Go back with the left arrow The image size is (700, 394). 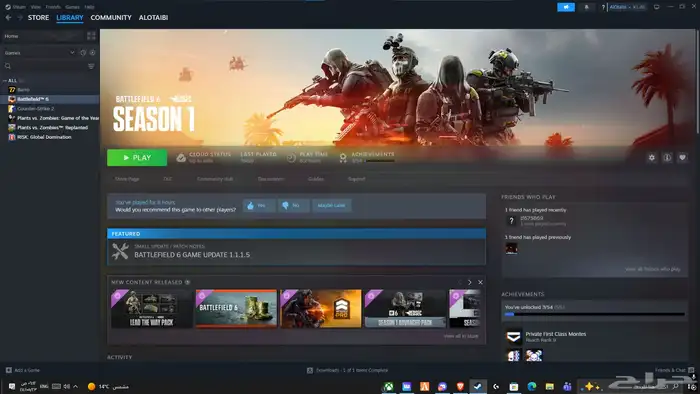(x=8, y=17)
